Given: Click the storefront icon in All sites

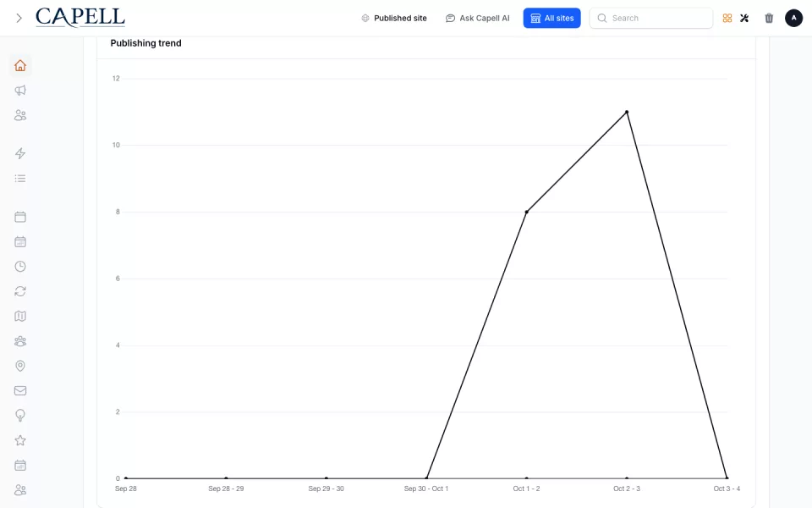Looking at the screenshot, I should point(535,18).
